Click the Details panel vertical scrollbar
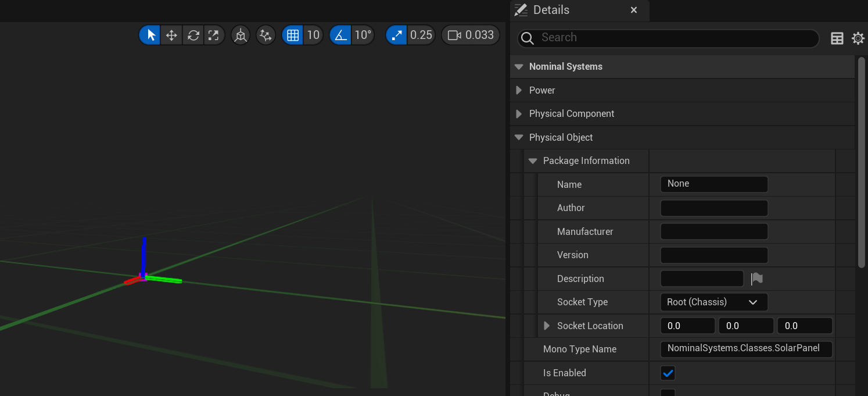The width and height of the screenshot is (868, 396). 862,162
